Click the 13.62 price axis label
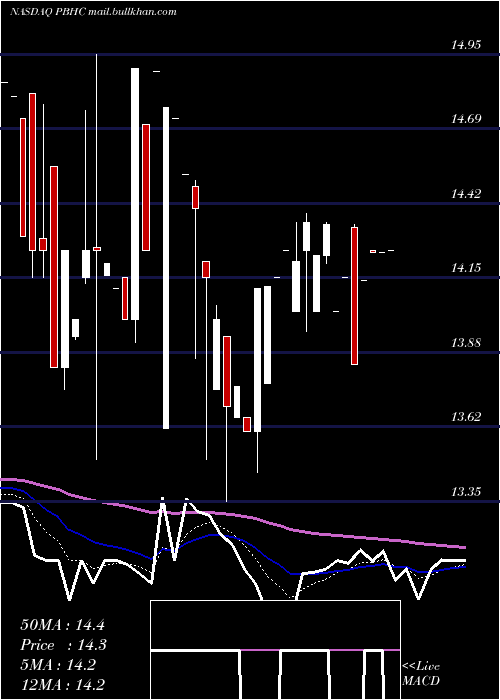 466,417
